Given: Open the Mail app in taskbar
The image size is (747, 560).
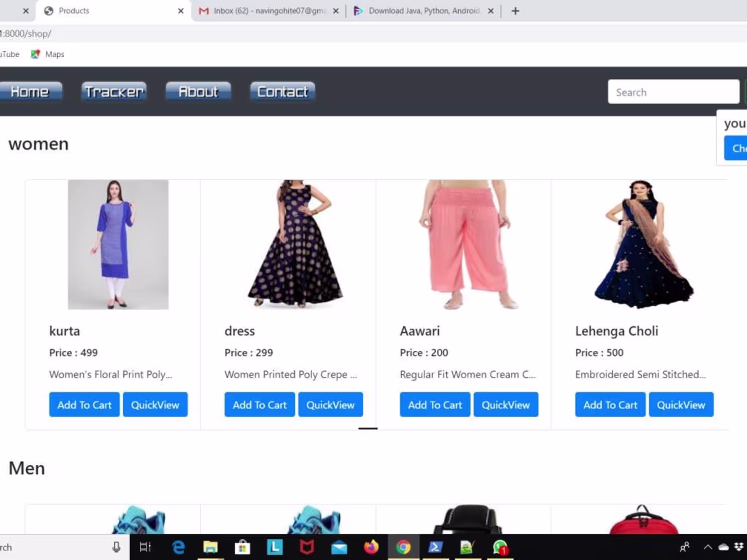Looking at the screenshot, I should pos(339,547).
